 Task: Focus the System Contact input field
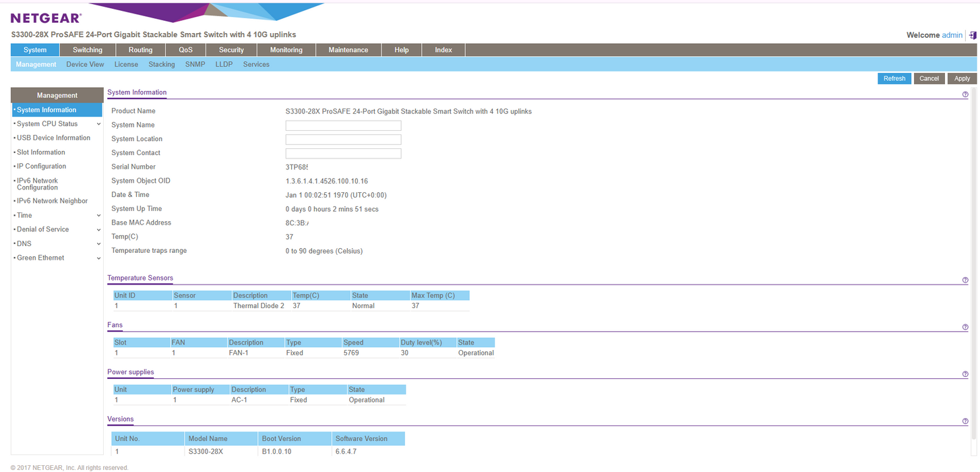coord(343,154)
